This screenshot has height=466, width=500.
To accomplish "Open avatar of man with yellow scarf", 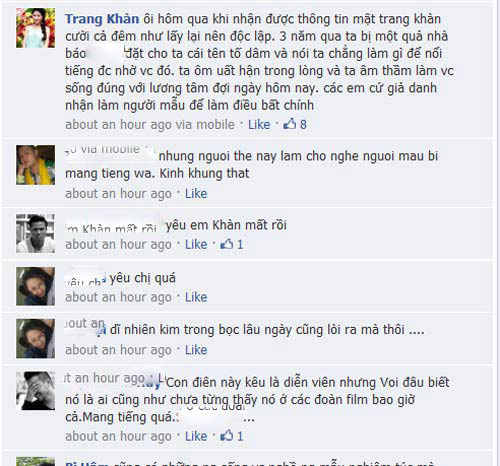I will click(36, 165).
